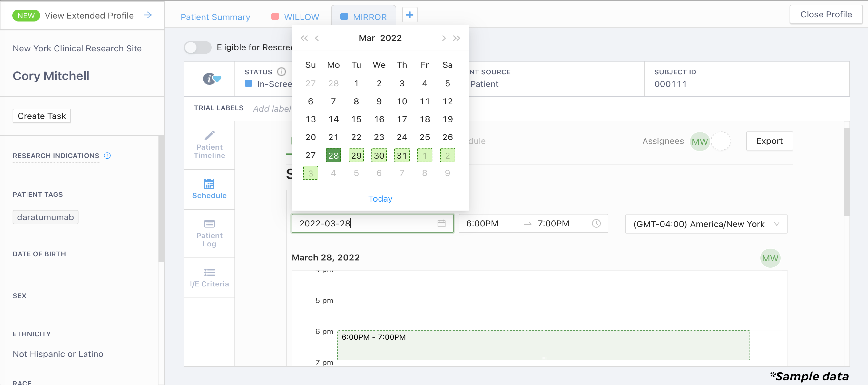Image resolution: width=868 pixels, height=385 pixels.
Task: Go to next month in calendar
Action: coord(444,38)
